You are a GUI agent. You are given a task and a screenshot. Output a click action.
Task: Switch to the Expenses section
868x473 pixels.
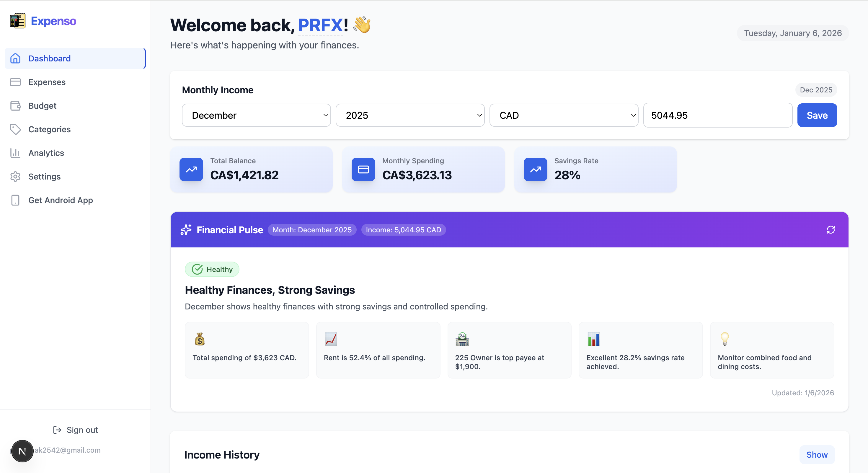click(x=47, y=82)
